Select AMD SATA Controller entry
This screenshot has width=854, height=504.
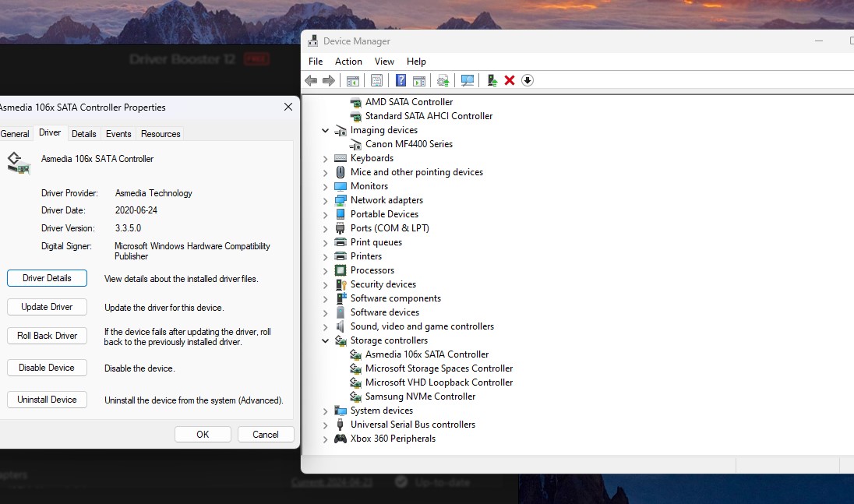point(409,102)
